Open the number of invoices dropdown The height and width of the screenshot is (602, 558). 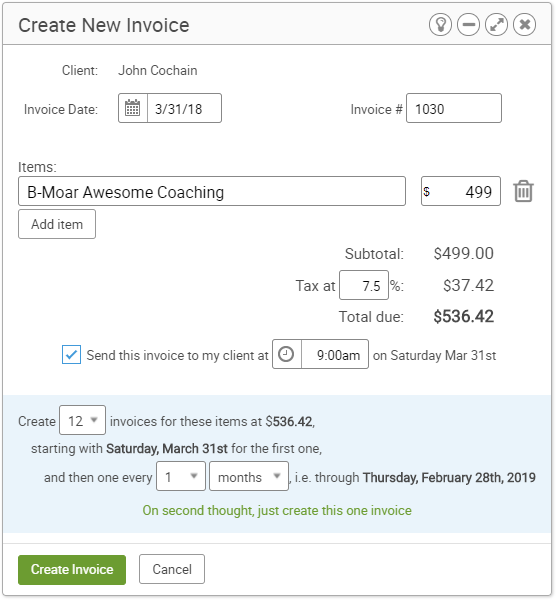(82, 420)
